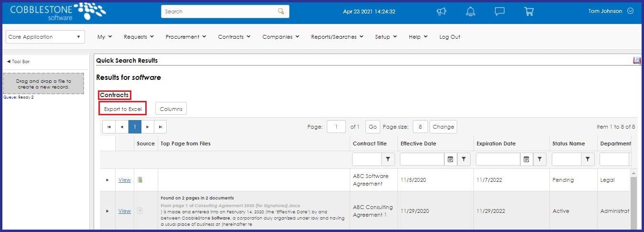644x232 pixels.
Task: Click the Expiration Date filter input
Action: tap(498, 159)
